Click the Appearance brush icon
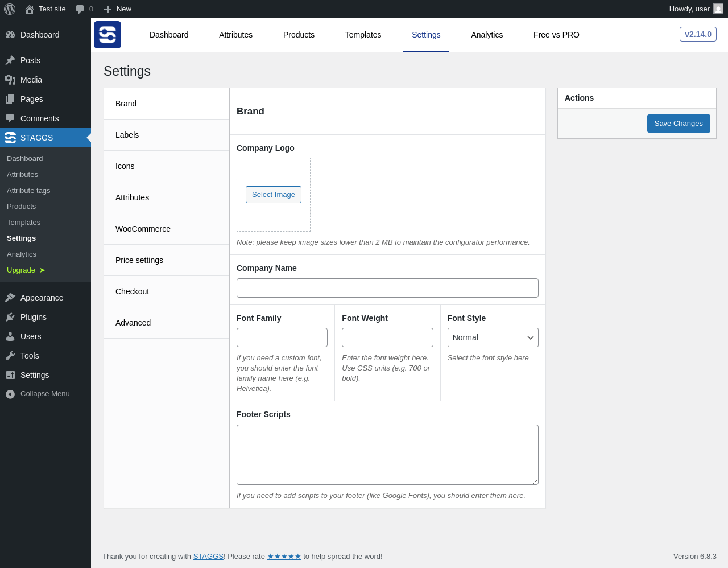Viewport: 728px width, 568px height. click(10, 298)
